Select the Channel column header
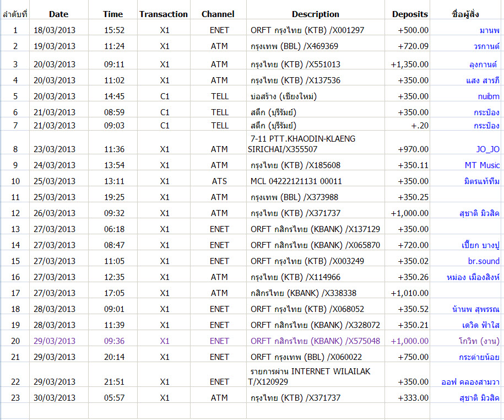Viewport: 504px width, 420px height. [x=218, y=14]
